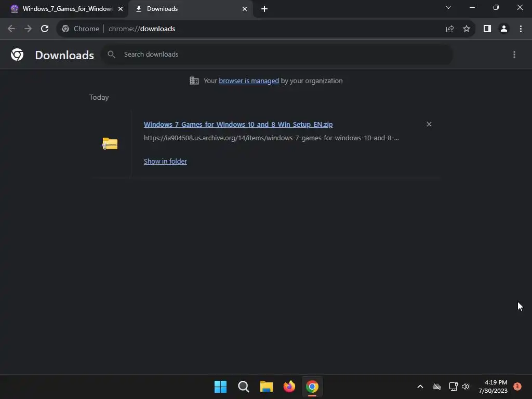This screenshot has height=399, width=532.
Task: Select the Downloads tab
Action: pyautogui.click(x=190, y=9)
